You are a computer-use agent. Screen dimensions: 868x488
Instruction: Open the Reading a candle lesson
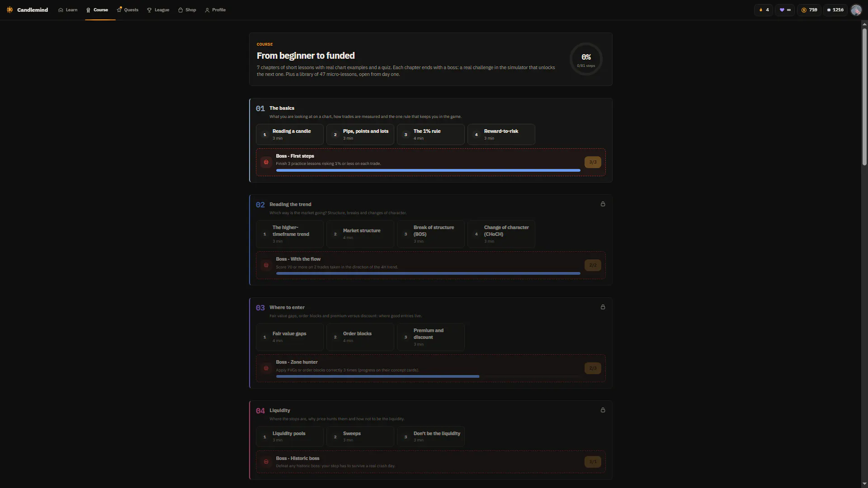[290, 135]
